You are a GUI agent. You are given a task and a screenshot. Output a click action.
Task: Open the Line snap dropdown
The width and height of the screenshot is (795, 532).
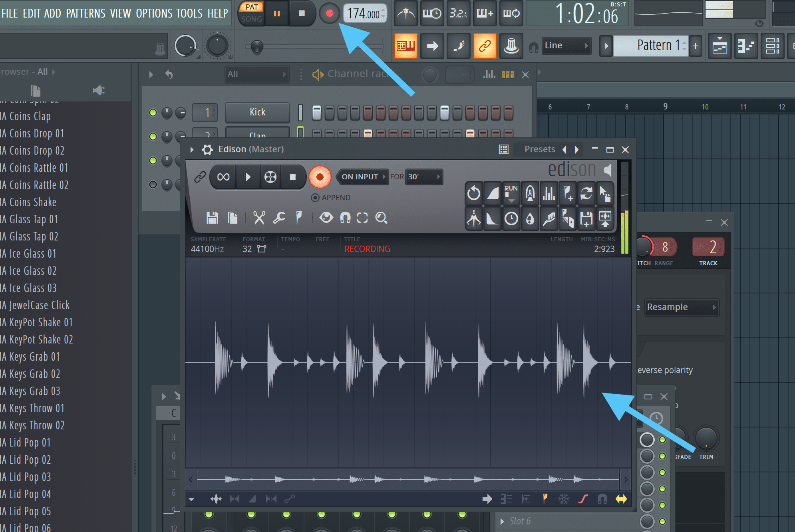coord(566,46)
